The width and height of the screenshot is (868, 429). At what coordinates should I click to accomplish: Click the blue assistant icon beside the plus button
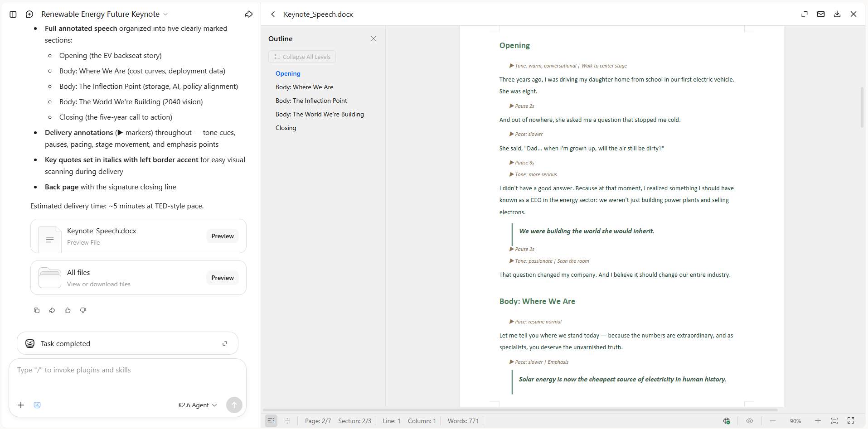(37, 405)
